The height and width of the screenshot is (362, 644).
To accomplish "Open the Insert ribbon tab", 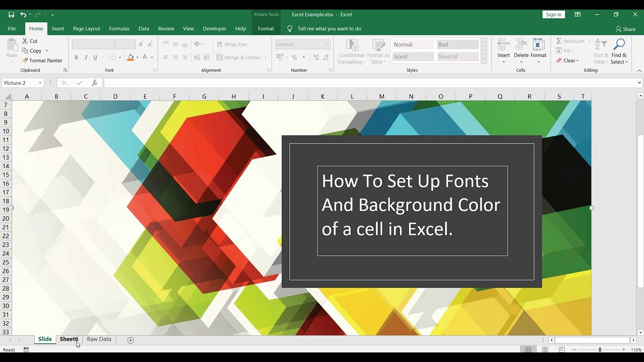I will (x=58, y=29).
